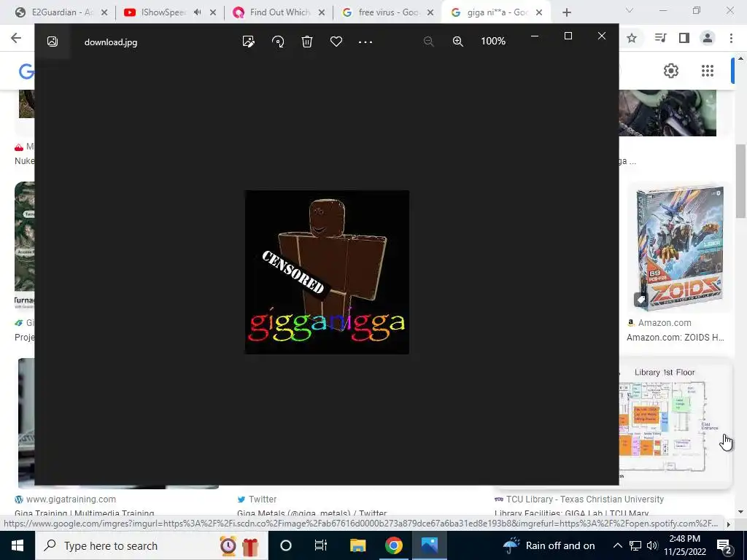The width and height of the screenshot is (747, 560).
Task: Click the Type here to search box
Action: click(152, 545)
